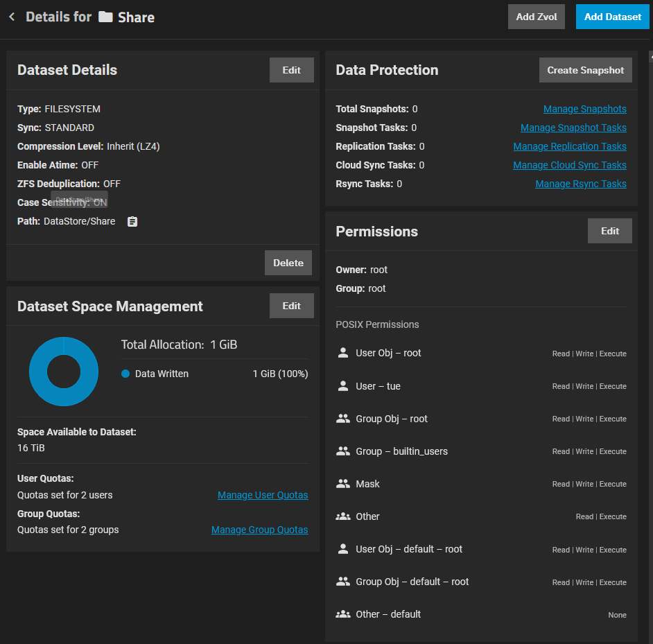Go back using the header chevron
The height and width of the screenshot is (644, 653).
tap(12, 17)
